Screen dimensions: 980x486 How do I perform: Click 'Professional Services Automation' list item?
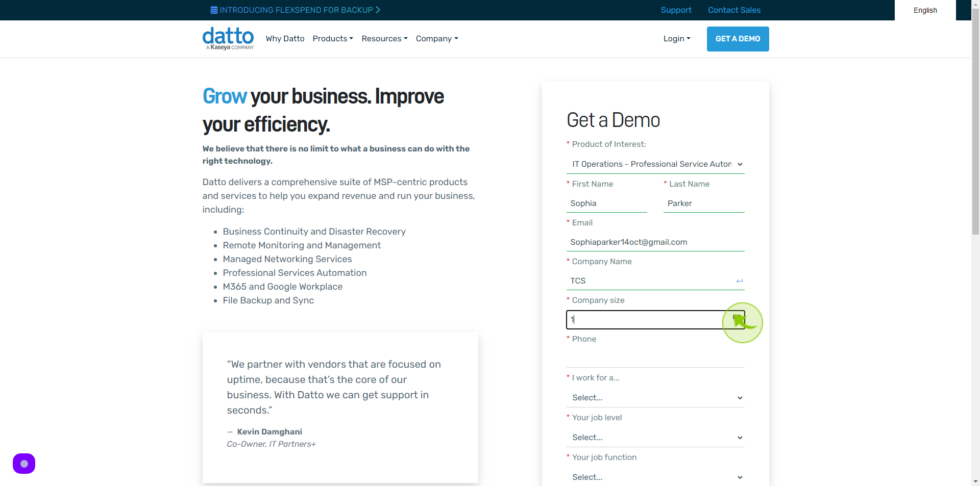point(295,273)
